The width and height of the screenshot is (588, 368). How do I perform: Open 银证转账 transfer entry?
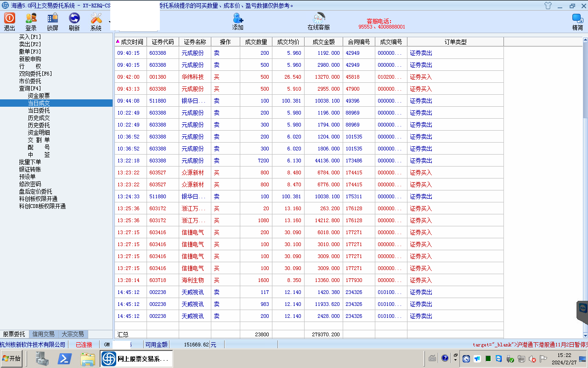pos(30,169)
